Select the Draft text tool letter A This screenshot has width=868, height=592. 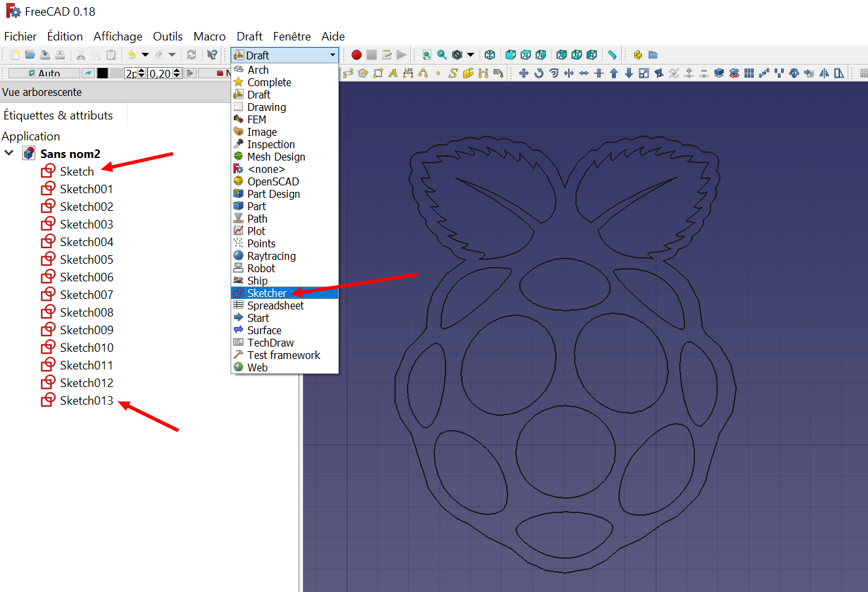click(393, 73)
